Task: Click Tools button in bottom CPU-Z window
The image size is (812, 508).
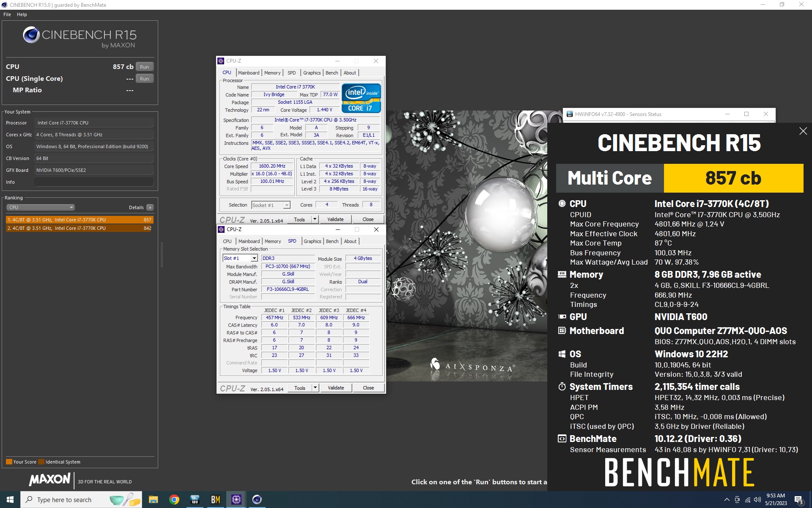Action: (300, 388)
